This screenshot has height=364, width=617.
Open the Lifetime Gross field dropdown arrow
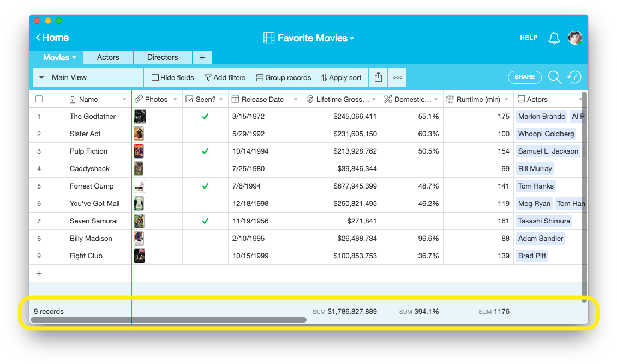pyautogui.click(x=374, y=100)
